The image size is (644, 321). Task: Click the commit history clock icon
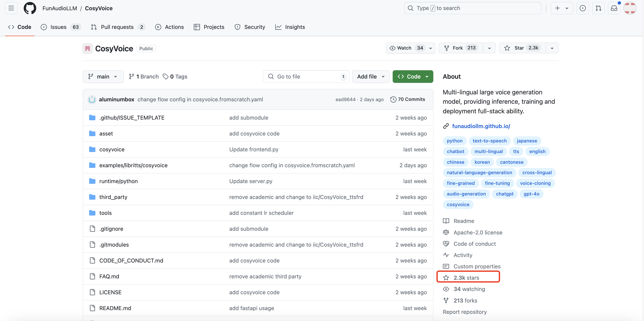pos(393,100)
